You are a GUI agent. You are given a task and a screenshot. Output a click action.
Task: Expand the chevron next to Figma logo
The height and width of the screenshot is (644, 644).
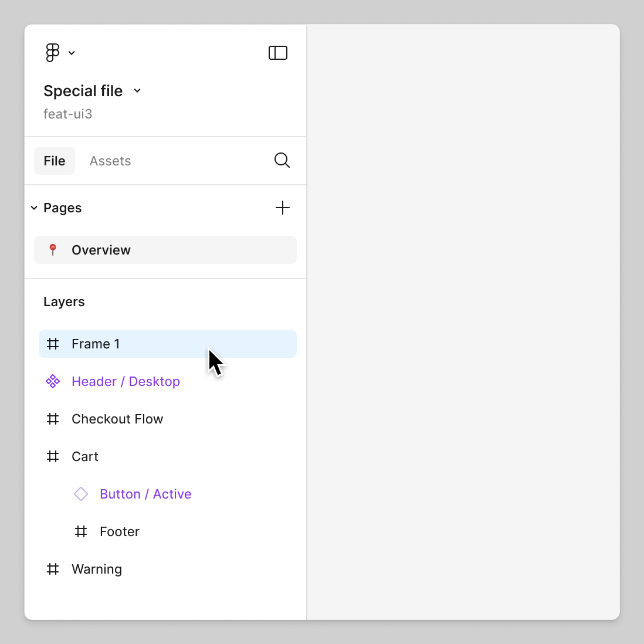(72, 53)
